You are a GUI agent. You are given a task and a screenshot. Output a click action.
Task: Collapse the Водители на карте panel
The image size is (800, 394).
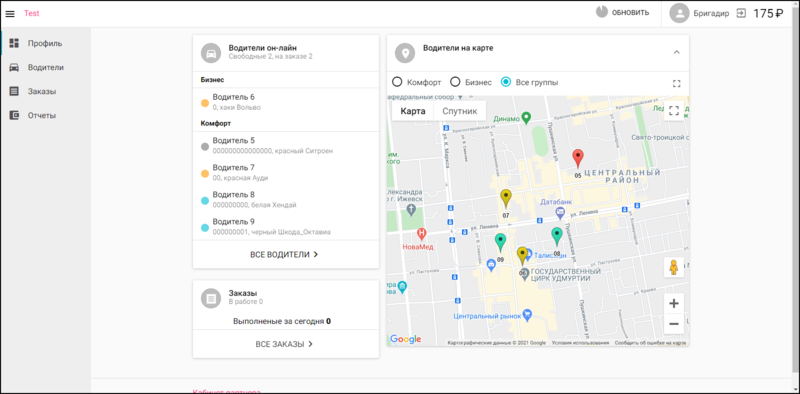677,52
